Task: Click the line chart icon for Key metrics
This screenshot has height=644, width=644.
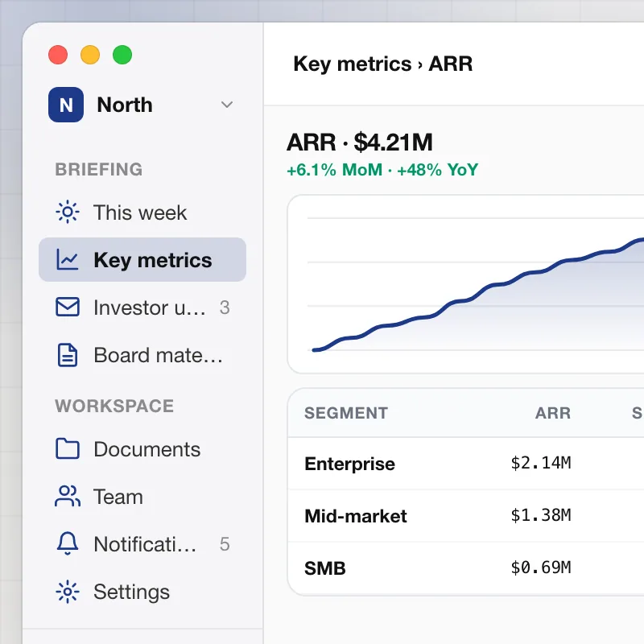Action: tap(68, 259)
